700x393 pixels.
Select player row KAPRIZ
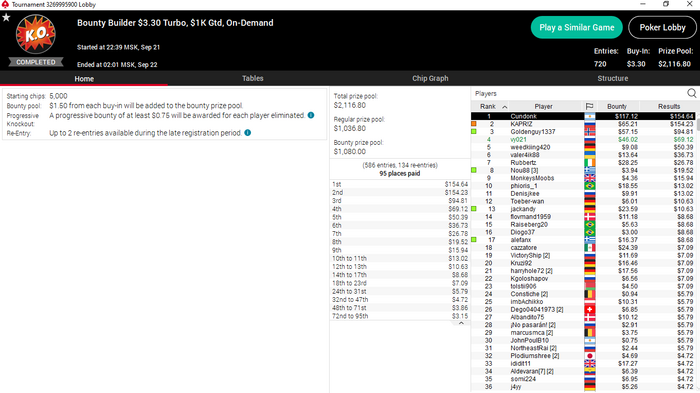[583, 124]
